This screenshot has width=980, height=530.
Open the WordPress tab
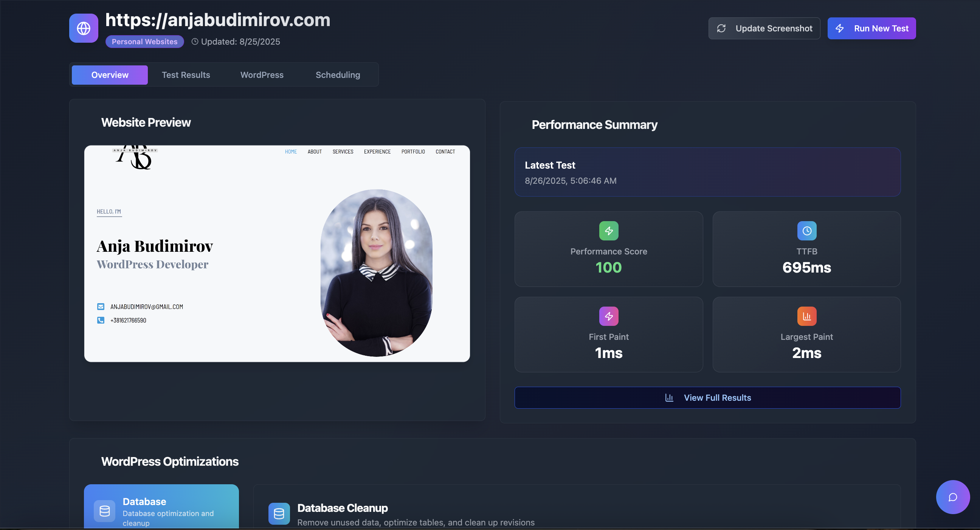click(x=262, y=75)
